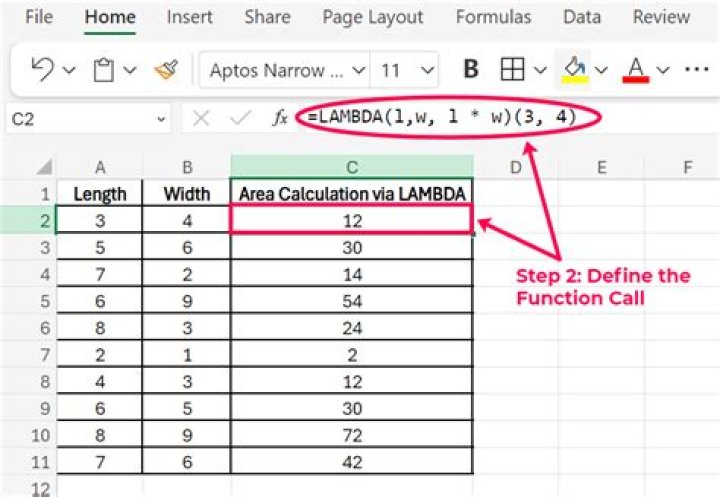
Task: Switch to the Formulas tab
Action: pyautogui.click(x=492, y=17)
